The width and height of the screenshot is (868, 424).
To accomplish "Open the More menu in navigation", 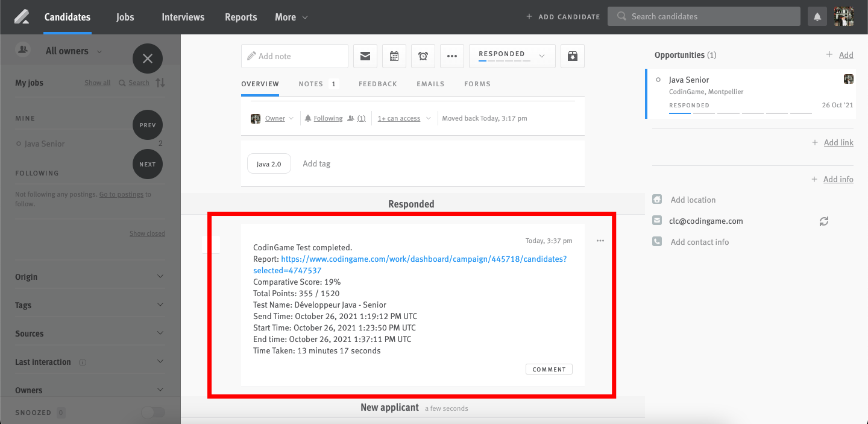I will coord(291,17).
